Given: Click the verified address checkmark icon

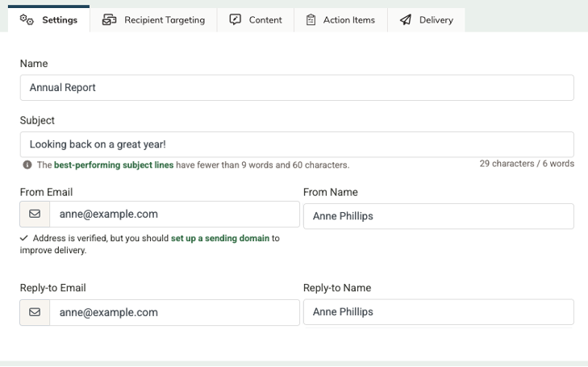Looking at the screenshot, I should [24, 239].
